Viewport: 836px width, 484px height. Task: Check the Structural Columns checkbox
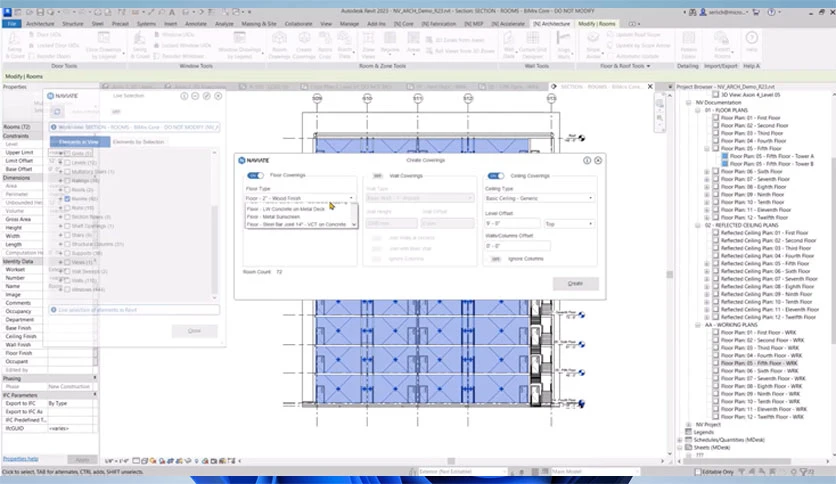coord(67,244)
